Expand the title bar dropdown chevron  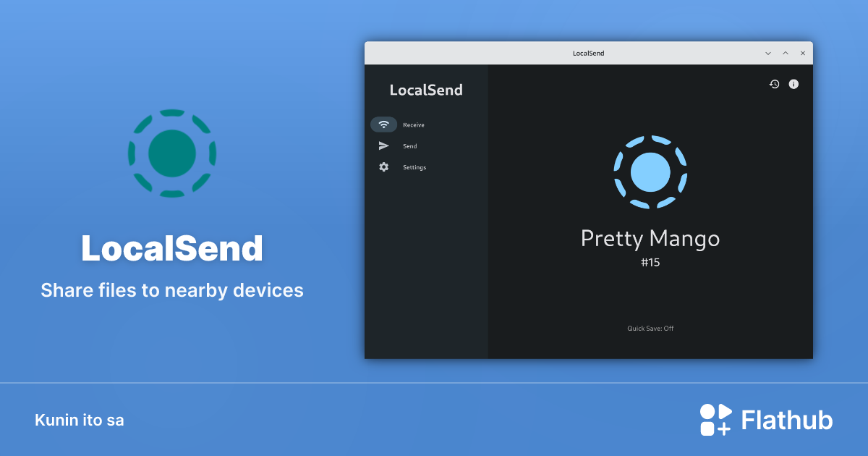(x=768, y=53)
